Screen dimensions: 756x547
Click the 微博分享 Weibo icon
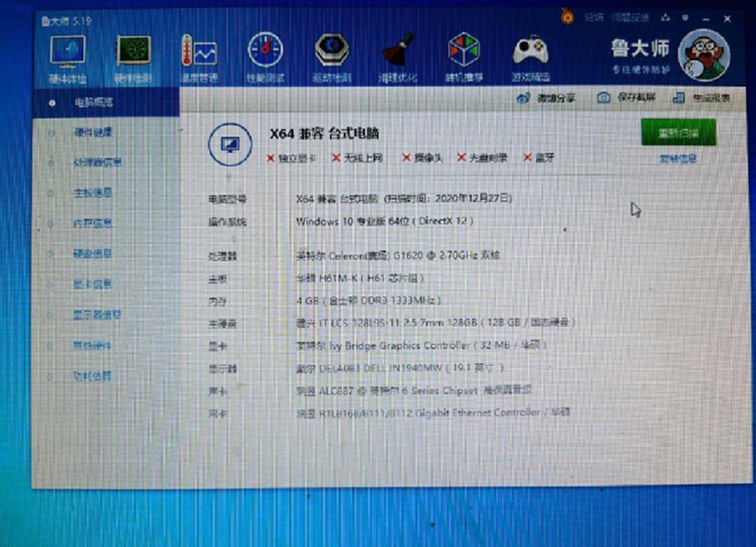(x=523, y=98)
